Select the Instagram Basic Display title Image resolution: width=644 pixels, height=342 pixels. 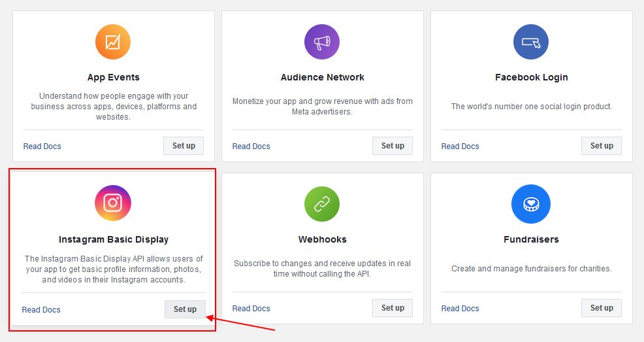(114, 239)
